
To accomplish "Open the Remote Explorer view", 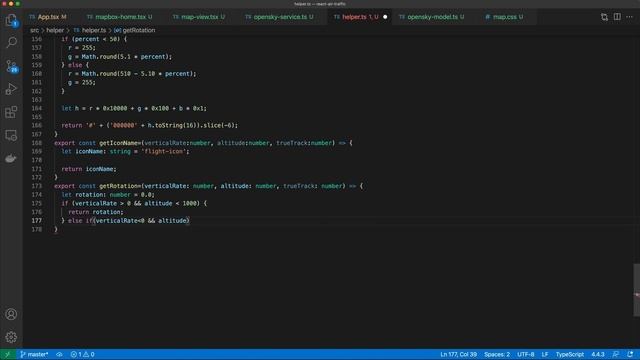I will (11, 135).
